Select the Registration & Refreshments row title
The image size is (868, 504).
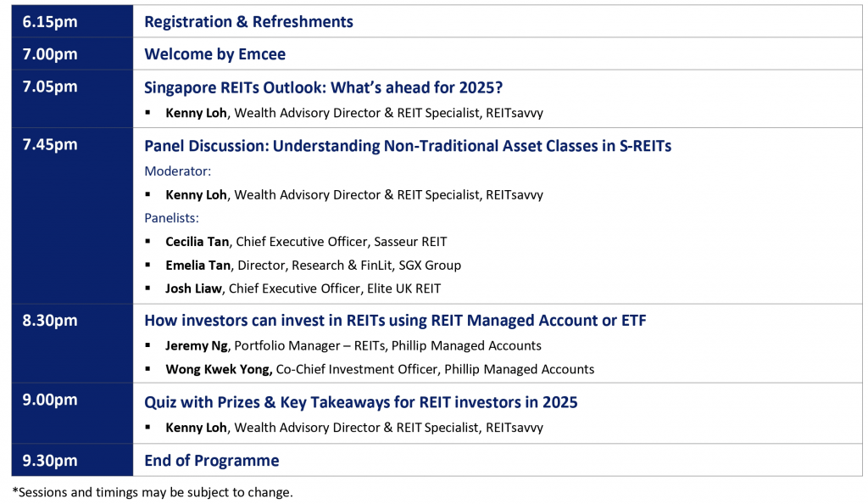[248, 21]
